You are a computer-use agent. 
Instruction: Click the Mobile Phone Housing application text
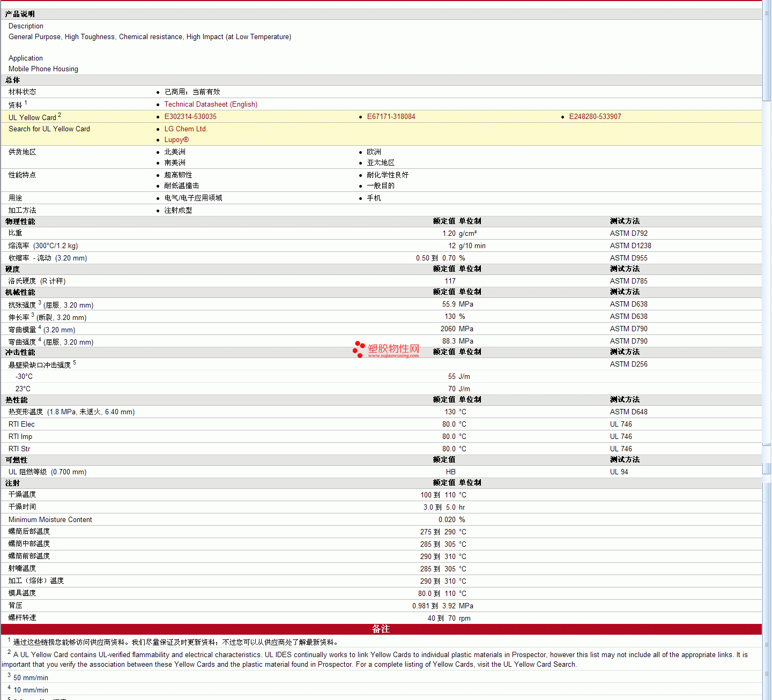[43, 69]
